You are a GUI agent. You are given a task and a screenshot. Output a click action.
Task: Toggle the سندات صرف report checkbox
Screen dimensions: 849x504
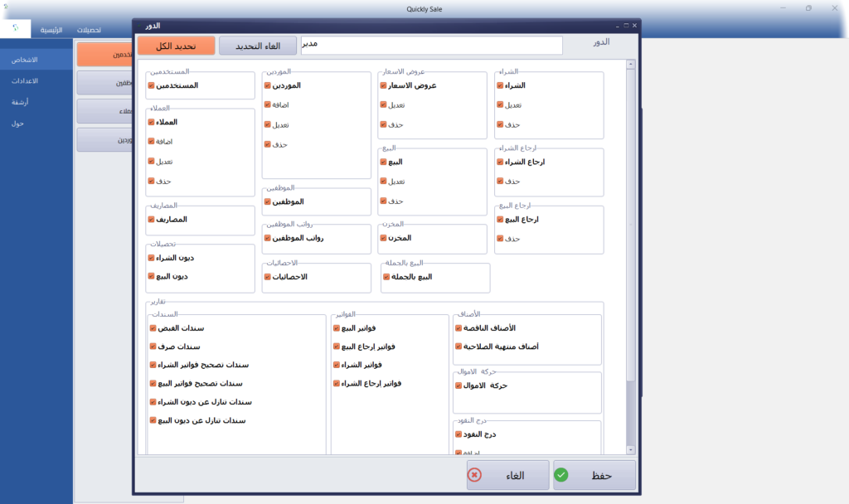click(153, 346)
